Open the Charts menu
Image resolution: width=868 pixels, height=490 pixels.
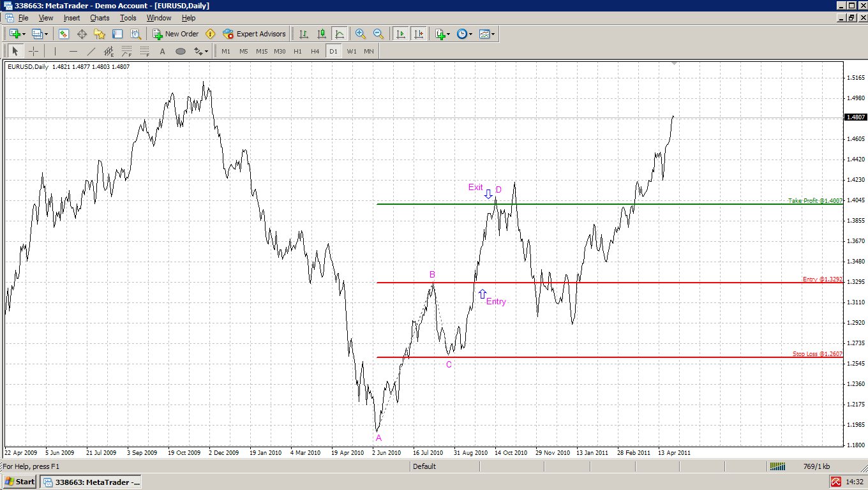100,18
